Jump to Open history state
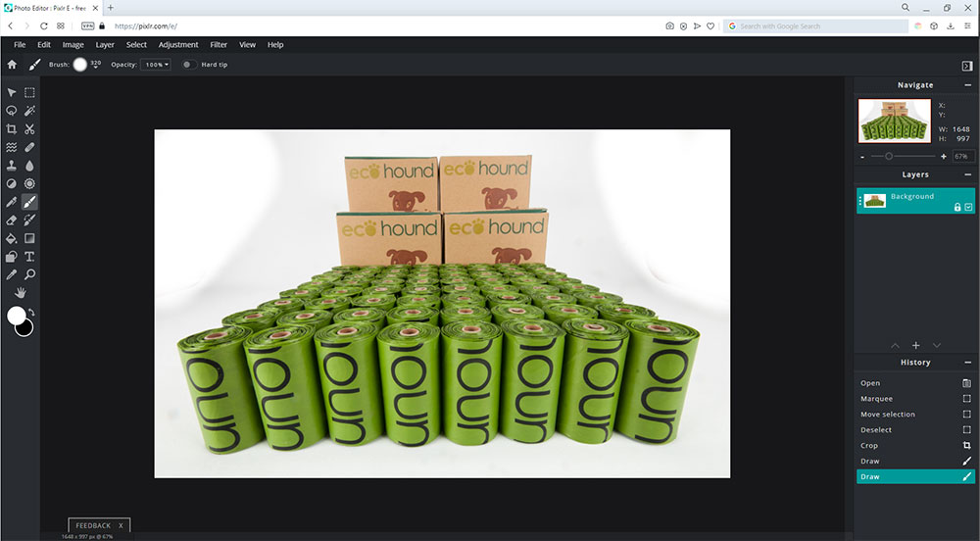This screenshot has width=980, height=541. pos(915,383)
